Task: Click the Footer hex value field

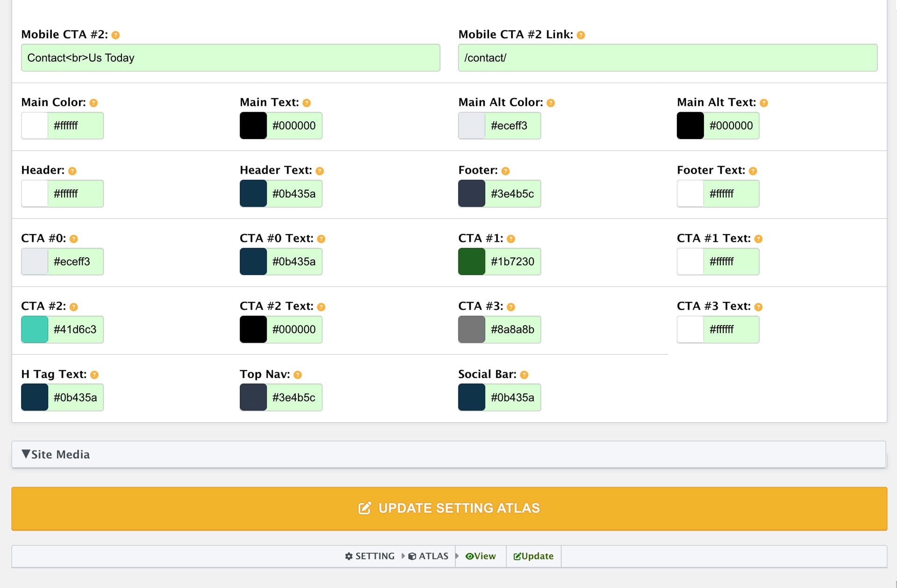Action: 513,194
